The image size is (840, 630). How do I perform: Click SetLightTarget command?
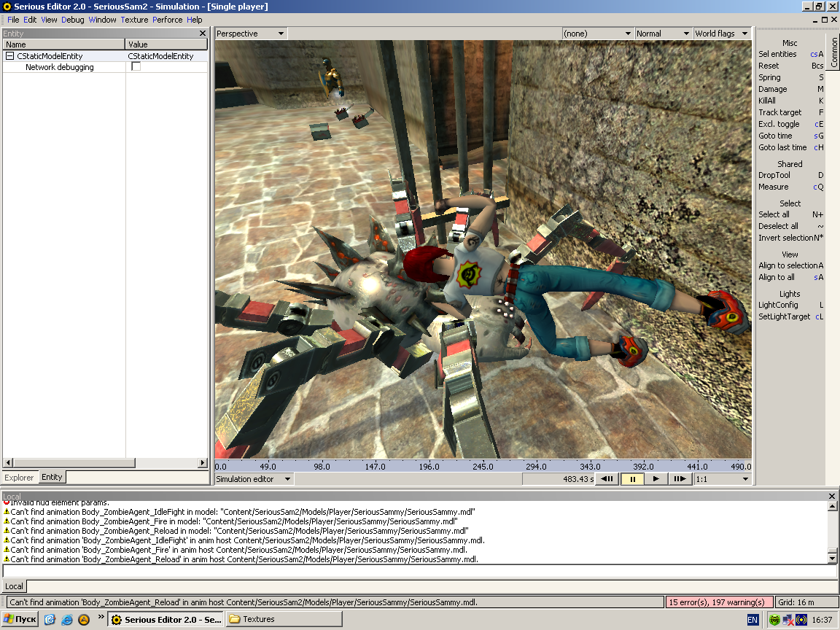tap(790, 316)
